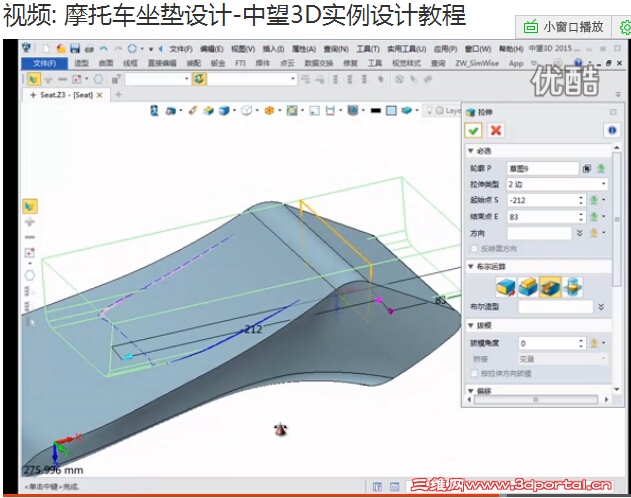Click the Undo arrow icon
631x498 pixels.
(103, 49)
